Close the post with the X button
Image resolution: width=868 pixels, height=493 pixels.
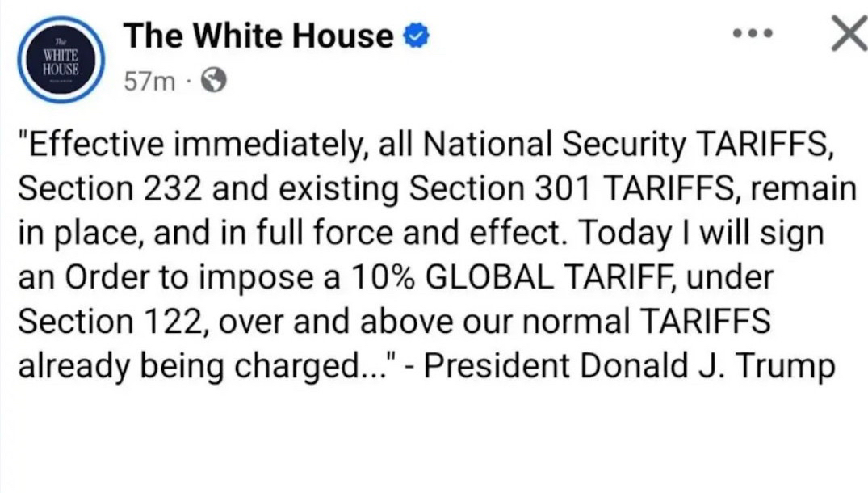click(x=846, y=35)
